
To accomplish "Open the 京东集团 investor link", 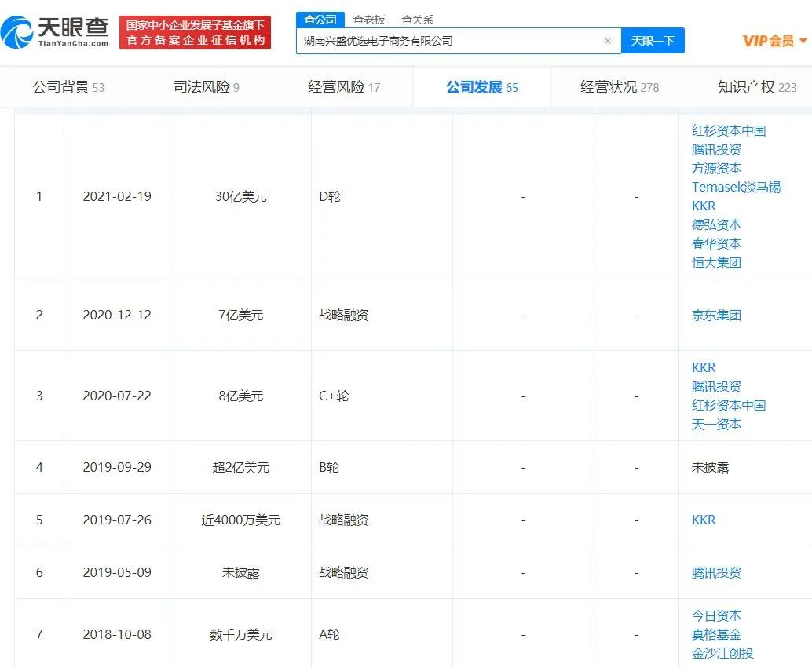I will [x=716, y=316].
